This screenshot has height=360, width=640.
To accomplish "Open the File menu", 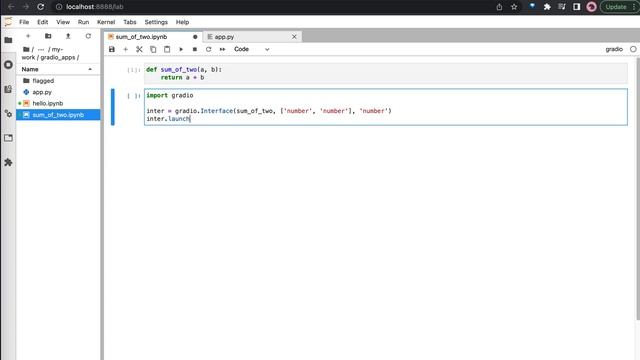I will pyautogui.click(x=24, y=22).
